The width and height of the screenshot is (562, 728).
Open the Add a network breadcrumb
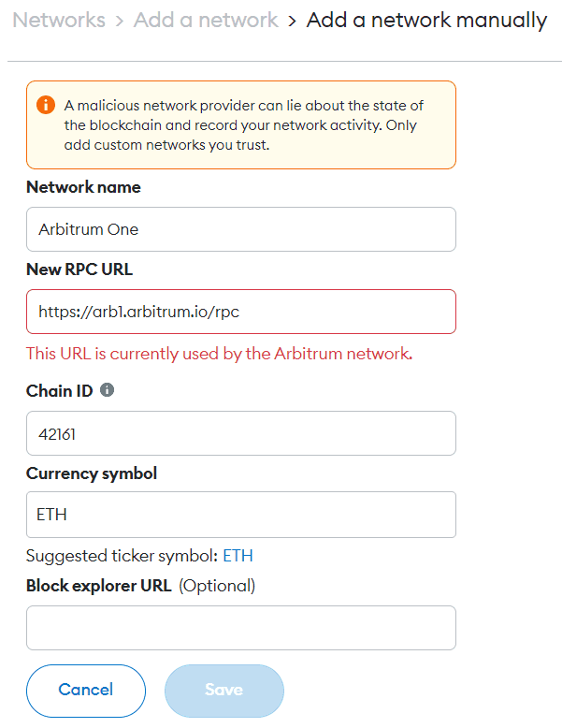pyautogui.click(x=206, y=20)
